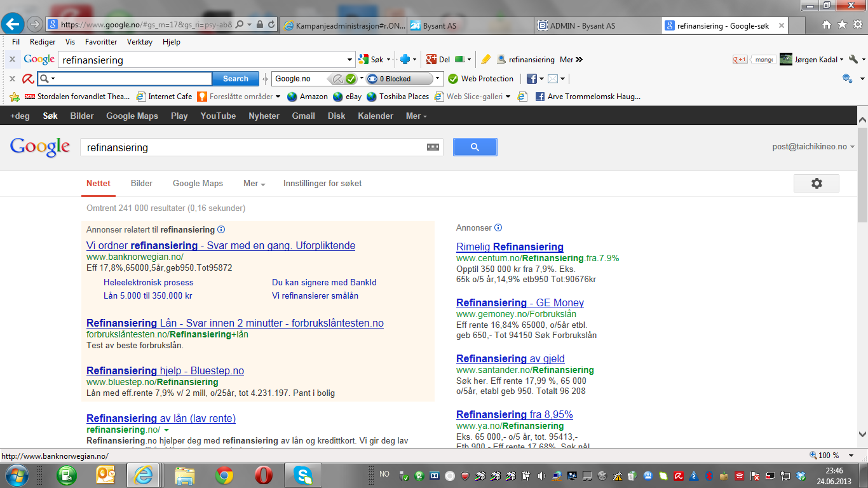Click the system tray volume speaker icon
Viewport: 868px width, 488px height.
click(541, 475)
